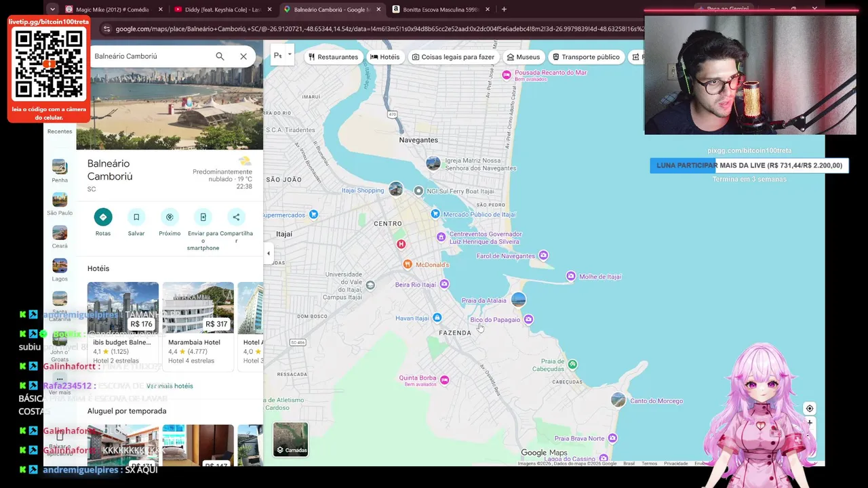Click the Praia de Cabeçudas marker

click(573, 365)
